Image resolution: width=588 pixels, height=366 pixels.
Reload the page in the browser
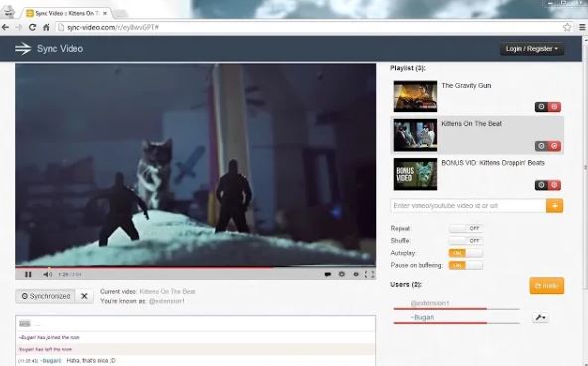(32, 27)
